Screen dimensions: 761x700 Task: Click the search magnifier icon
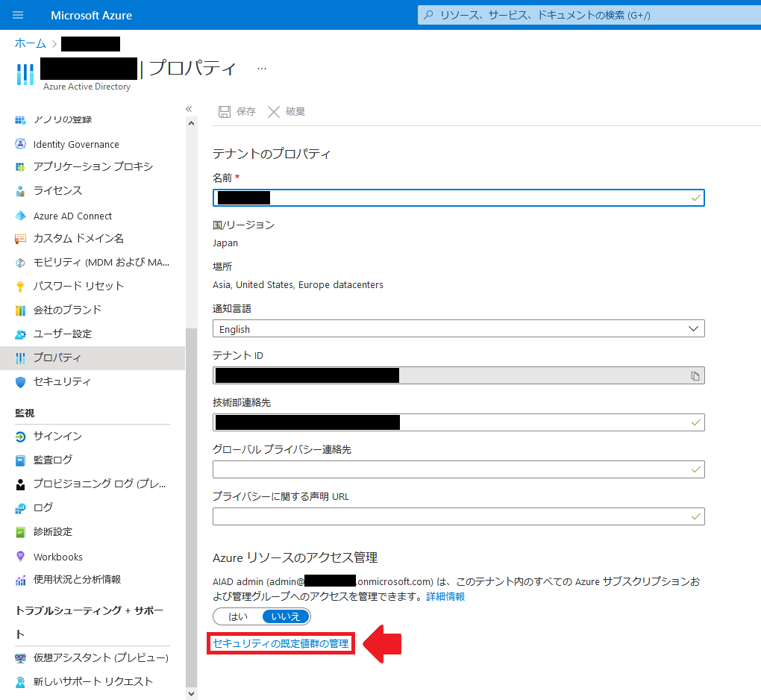point(428,15)
